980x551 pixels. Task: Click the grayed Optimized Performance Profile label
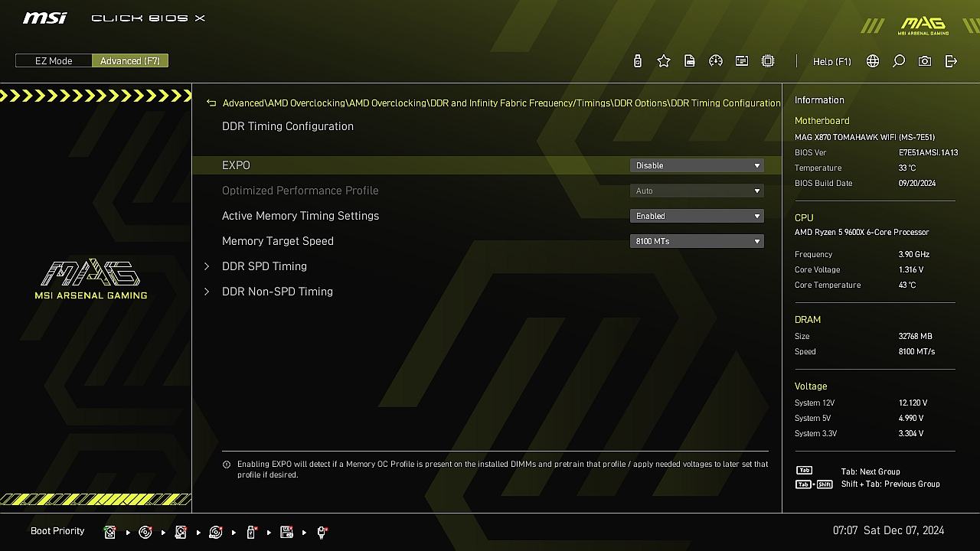coord(300,191)
